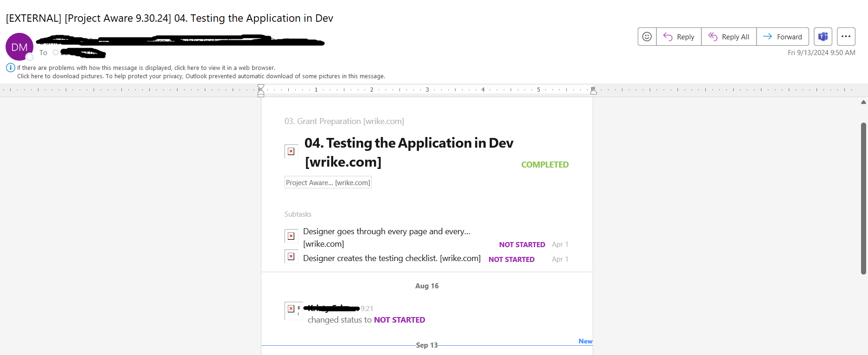
Task: Click the email received date Fri 9/13/2024
Action: [x=822, y=53]
